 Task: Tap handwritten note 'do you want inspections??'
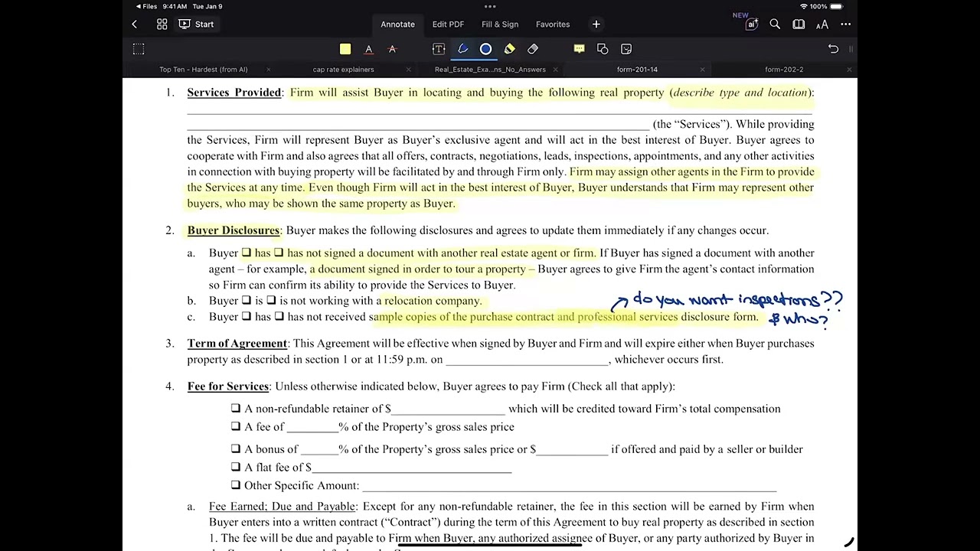(x=737, y=299)
